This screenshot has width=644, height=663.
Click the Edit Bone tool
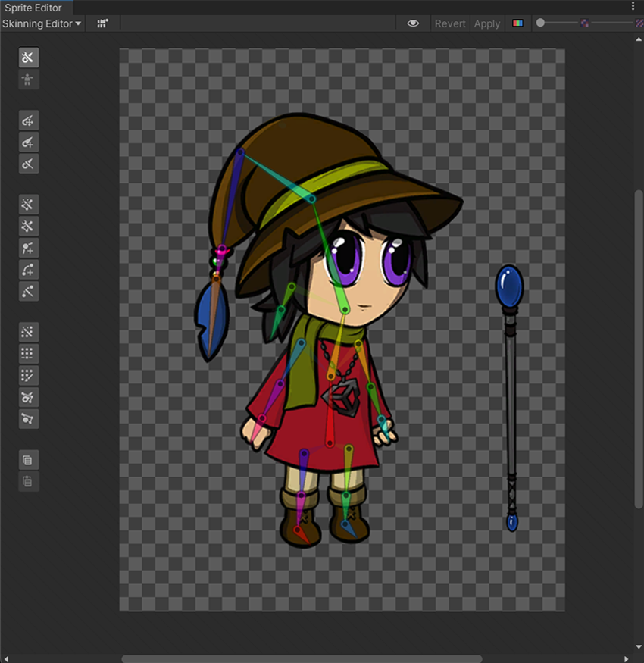[28, 120]
